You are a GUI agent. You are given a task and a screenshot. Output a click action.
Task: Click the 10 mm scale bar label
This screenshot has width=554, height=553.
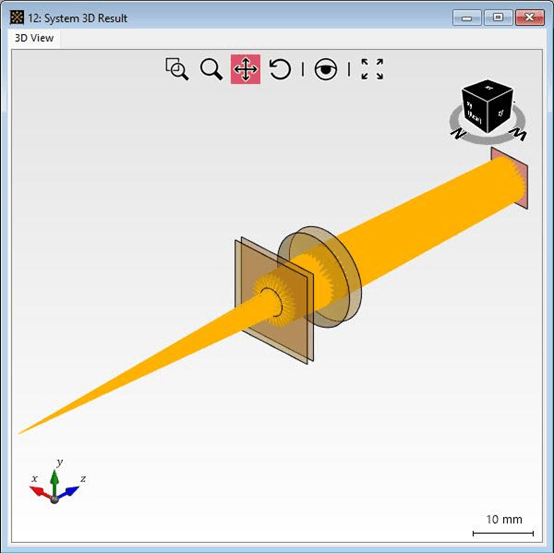tap(504, 519)
